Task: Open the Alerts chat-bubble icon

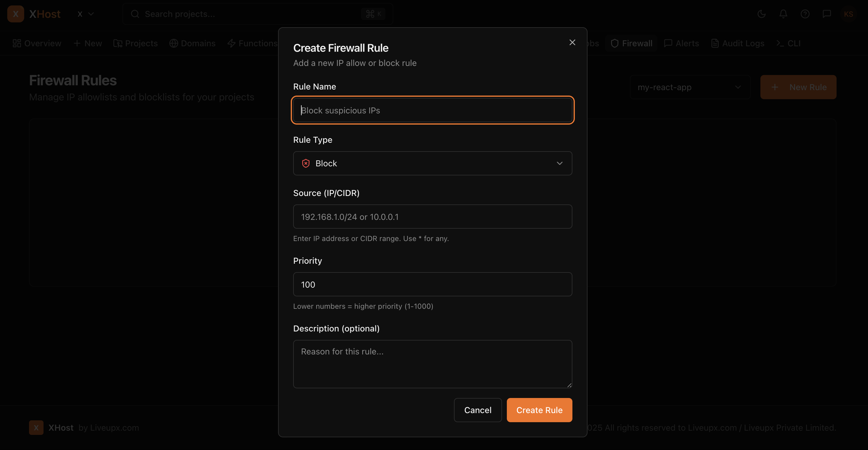Action: tap(668, 43)
